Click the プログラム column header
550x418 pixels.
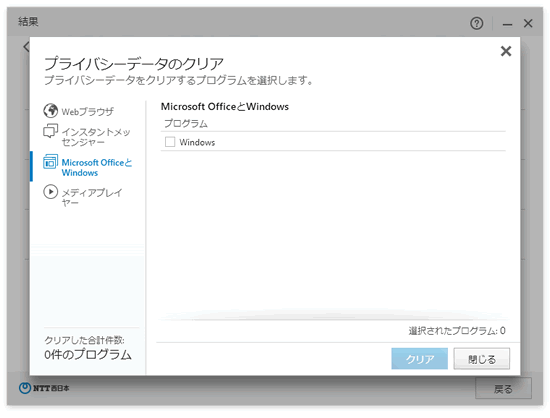(x=186, y=123)
